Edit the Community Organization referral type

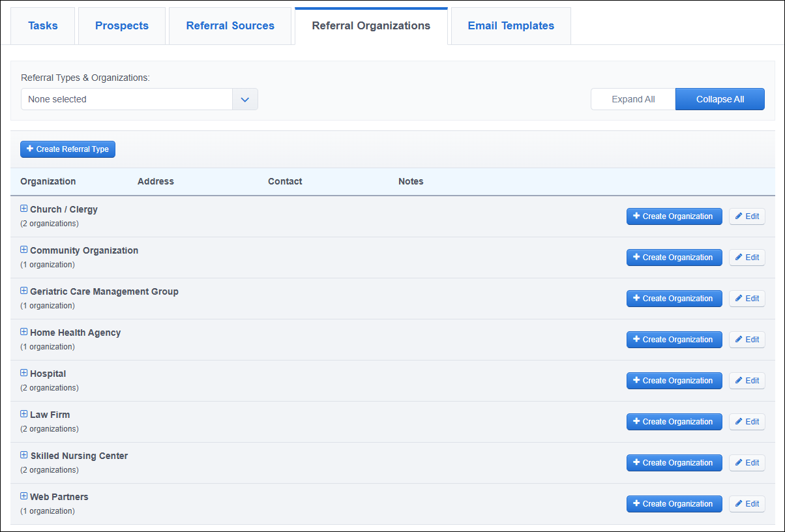[747, 258]
